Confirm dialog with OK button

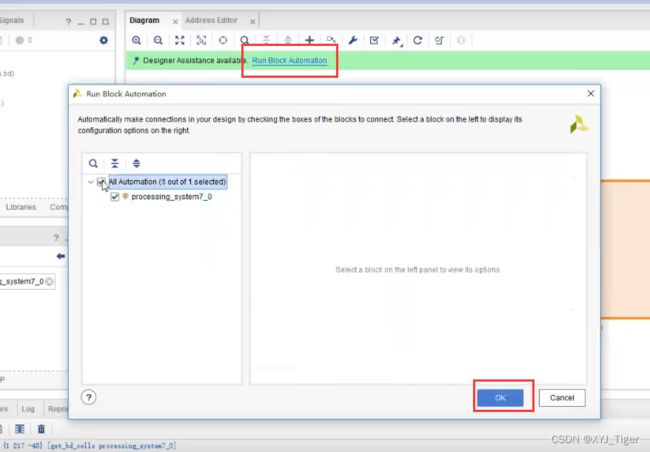(x=500, y=398)
